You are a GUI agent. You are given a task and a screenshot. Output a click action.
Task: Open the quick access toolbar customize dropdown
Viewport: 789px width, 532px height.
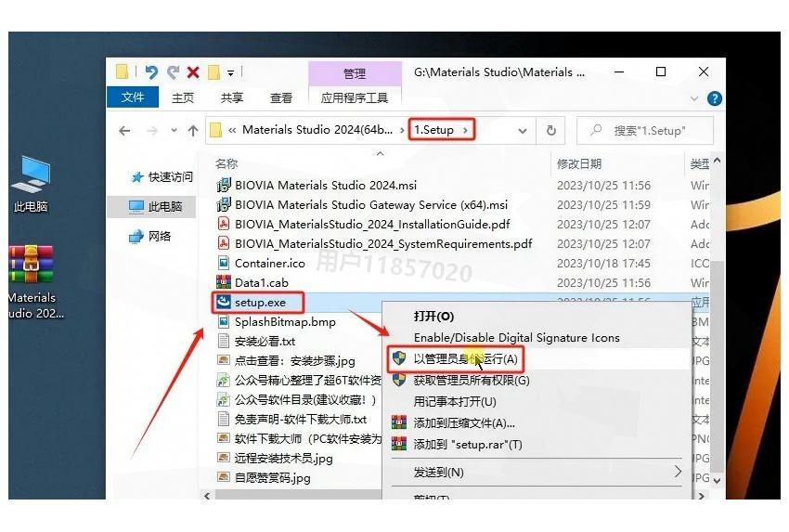click(x=230, y=73)
